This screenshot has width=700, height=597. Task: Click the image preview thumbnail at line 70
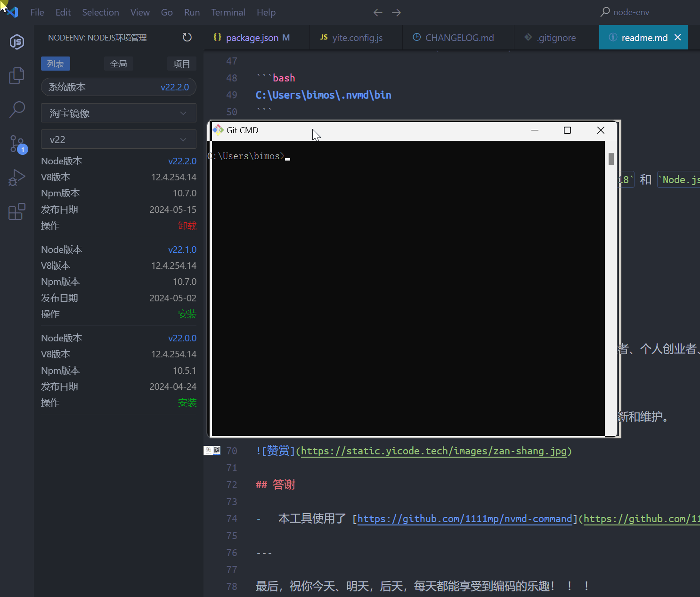[x=212, y=451]
